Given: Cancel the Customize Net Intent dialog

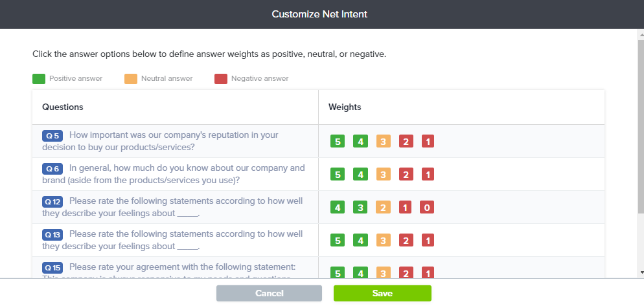Looking at the screenshot, I should coord(269,293).
